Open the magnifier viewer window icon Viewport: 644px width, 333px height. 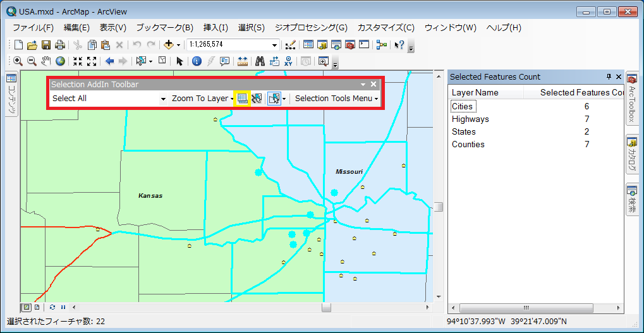(x=323, y=61)
